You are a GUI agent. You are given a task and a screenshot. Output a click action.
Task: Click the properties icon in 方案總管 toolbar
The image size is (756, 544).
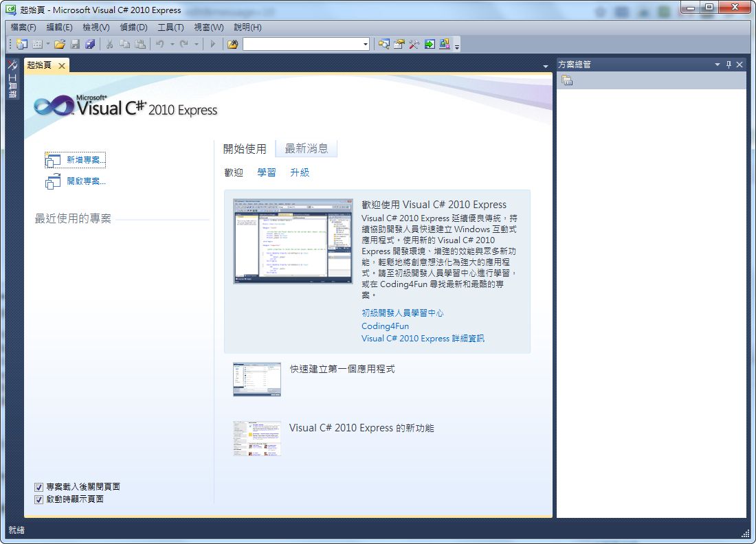pos(567,80)
